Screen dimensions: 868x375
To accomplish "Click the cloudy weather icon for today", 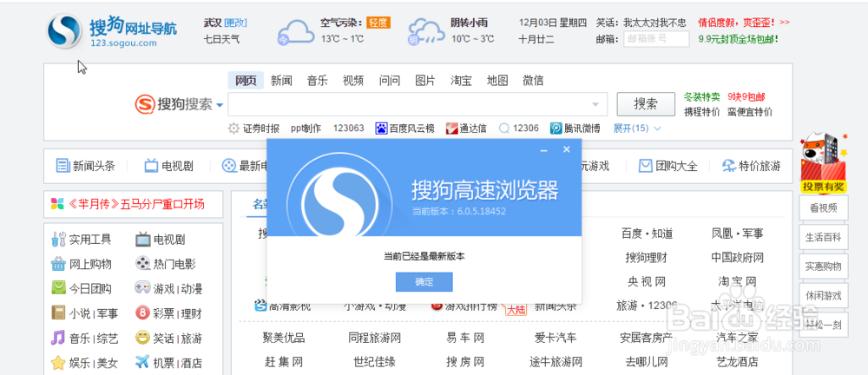I will [x=295, y=33].
